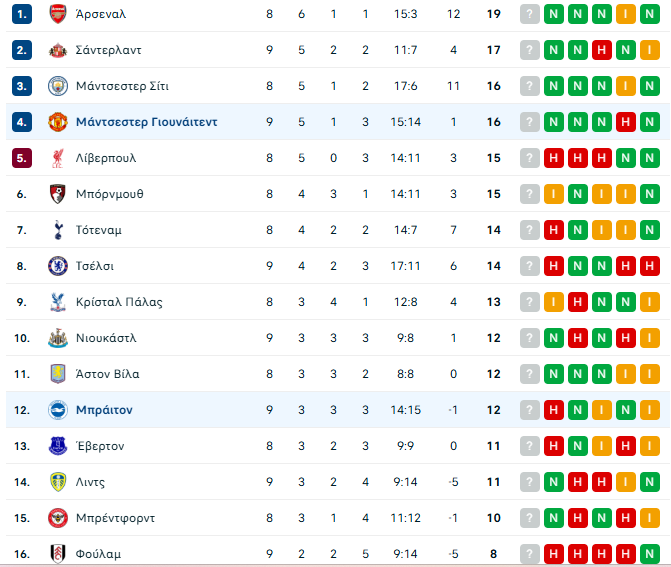The height and width of the screenshot is (567, 671).
Task: Click the Brighton club crest icon
Action: point(56,410)
